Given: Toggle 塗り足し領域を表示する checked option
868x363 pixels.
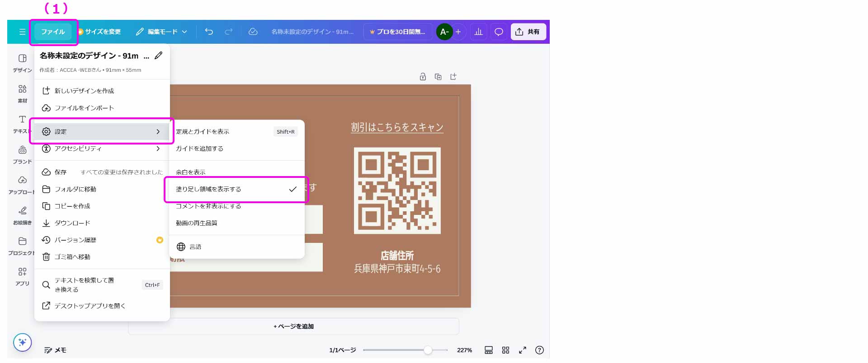Looking at the screenshot, I should pos(236,189).
